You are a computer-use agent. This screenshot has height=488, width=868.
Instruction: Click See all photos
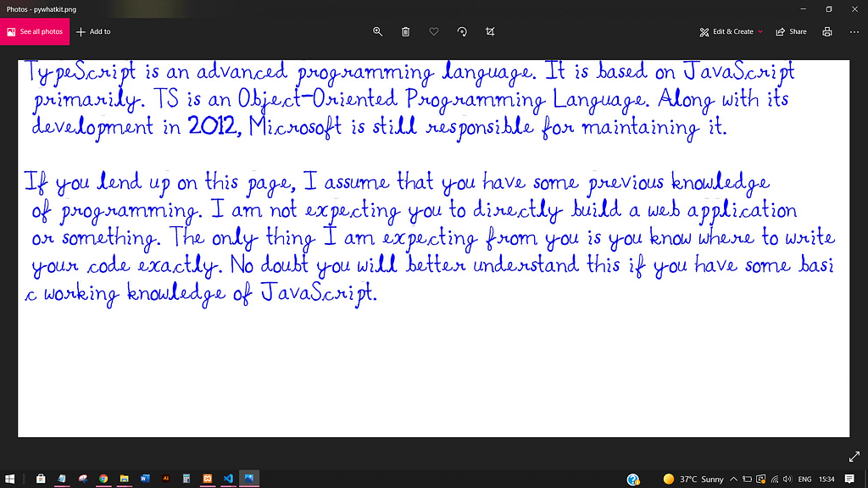coord(35,31)
